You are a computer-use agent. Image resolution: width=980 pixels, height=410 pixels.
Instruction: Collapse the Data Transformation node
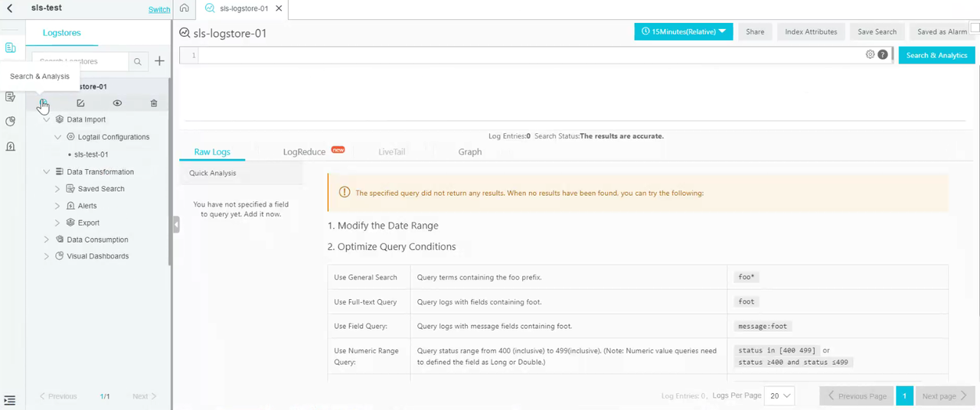[x=47, y=172]
